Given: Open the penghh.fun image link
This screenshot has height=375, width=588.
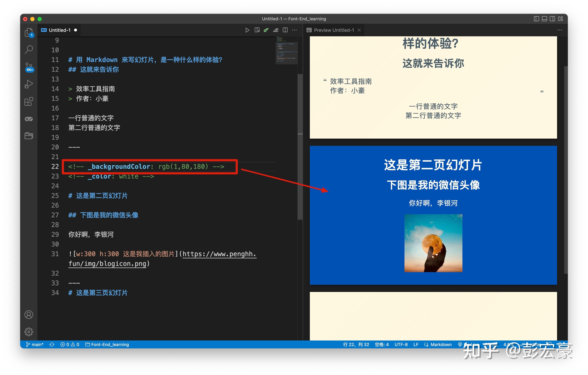Looking at the screenshot, I should 219,254.
